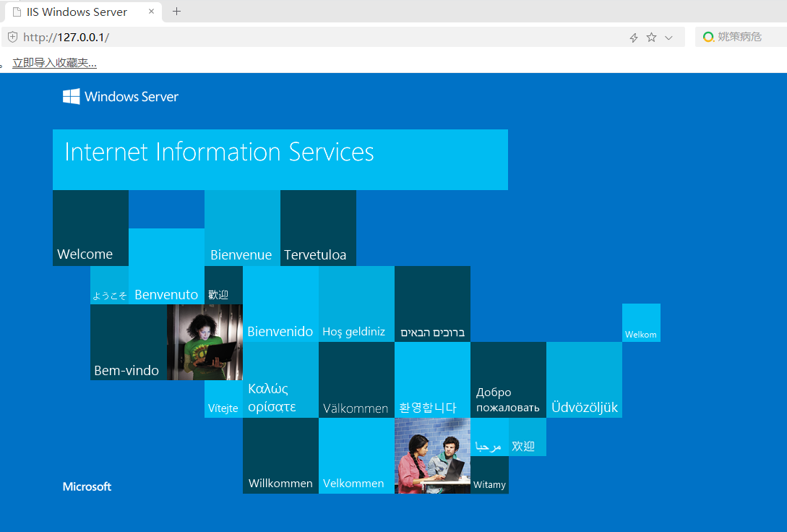The height and width of the screenshot is (532, 787).
Task: Click the 歡迎 tile
Action: 223,285
